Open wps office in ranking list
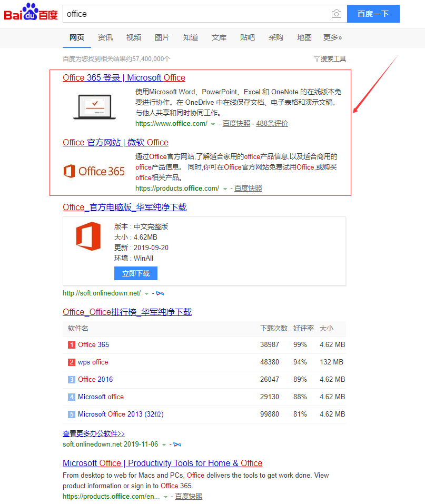425x504 pixels. (x=93, y=362)
